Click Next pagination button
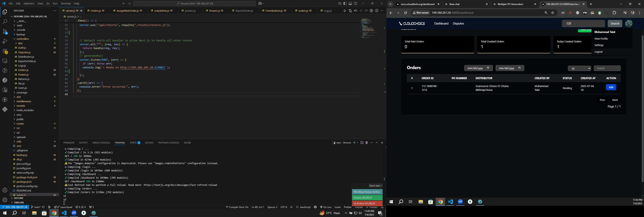This screenshot has height=217, width=644. click(615, 100)
